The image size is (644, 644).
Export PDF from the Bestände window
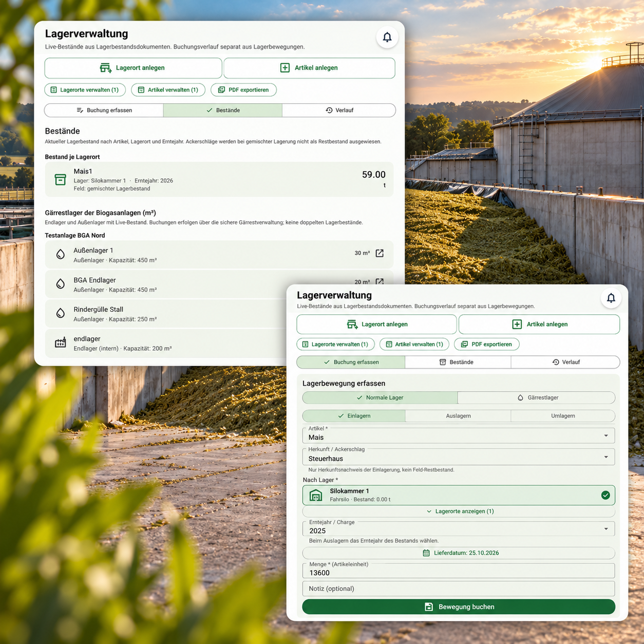(x=243, y=90)
